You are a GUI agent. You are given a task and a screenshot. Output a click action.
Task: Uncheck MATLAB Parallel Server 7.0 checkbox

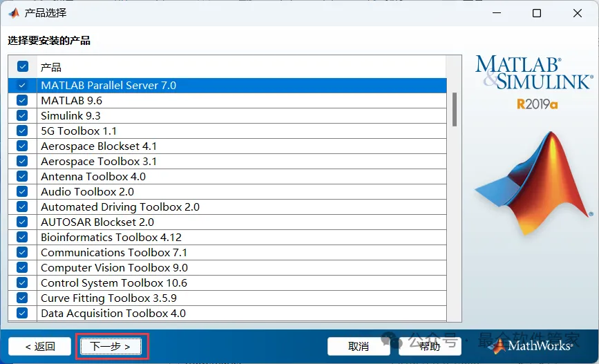(22, 85)
